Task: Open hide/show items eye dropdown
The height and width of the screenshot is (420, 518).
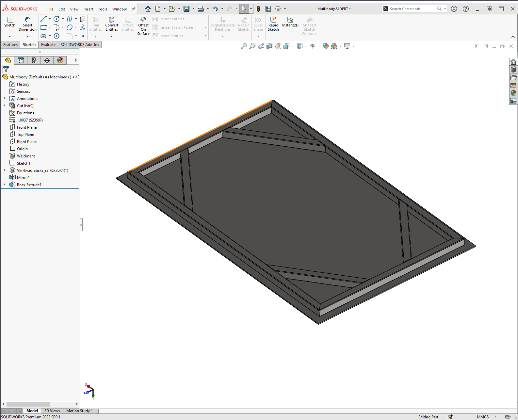Action: click(x=313, y=46)
